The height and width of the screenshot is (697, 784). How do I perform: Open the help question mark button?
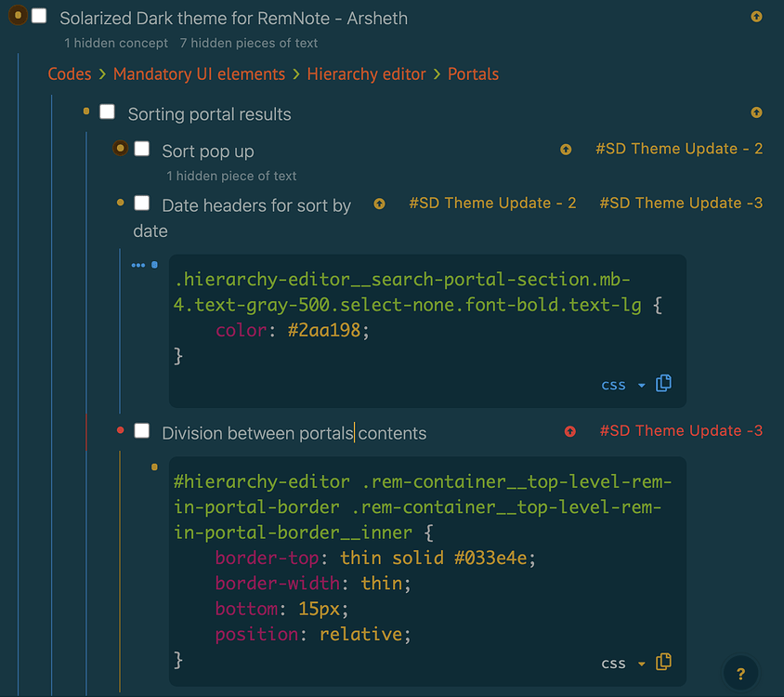740,674
